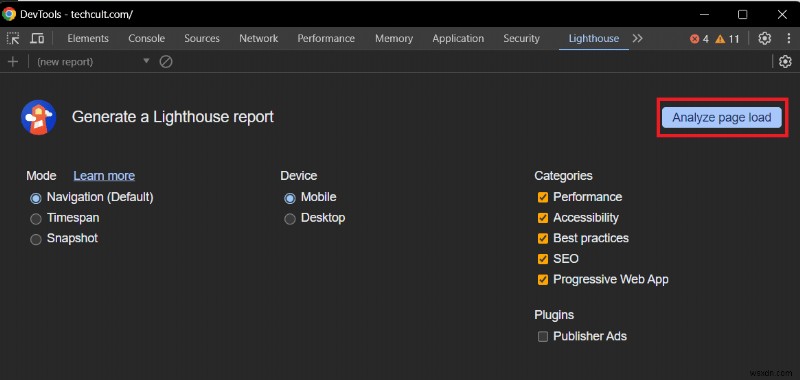Open the Elements tab
The image size is (800, 380).
[x=88, y=38]
